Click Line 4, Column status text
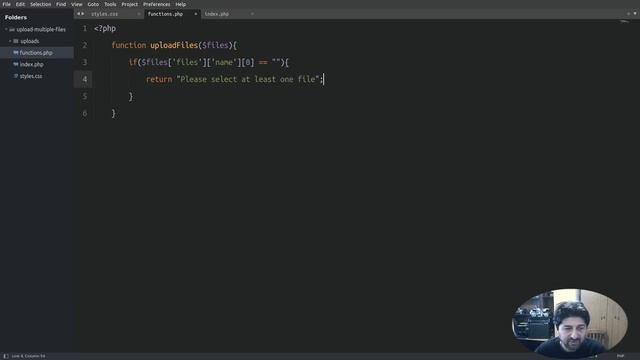This screenshot has height=360, width=640. (28, 356)
